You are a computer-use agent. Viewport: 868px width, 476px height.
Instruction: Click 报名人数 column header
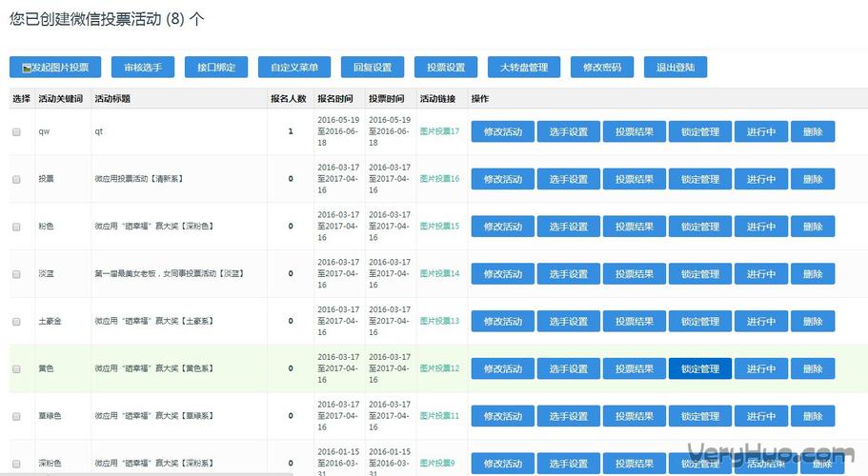pos(289,98)
